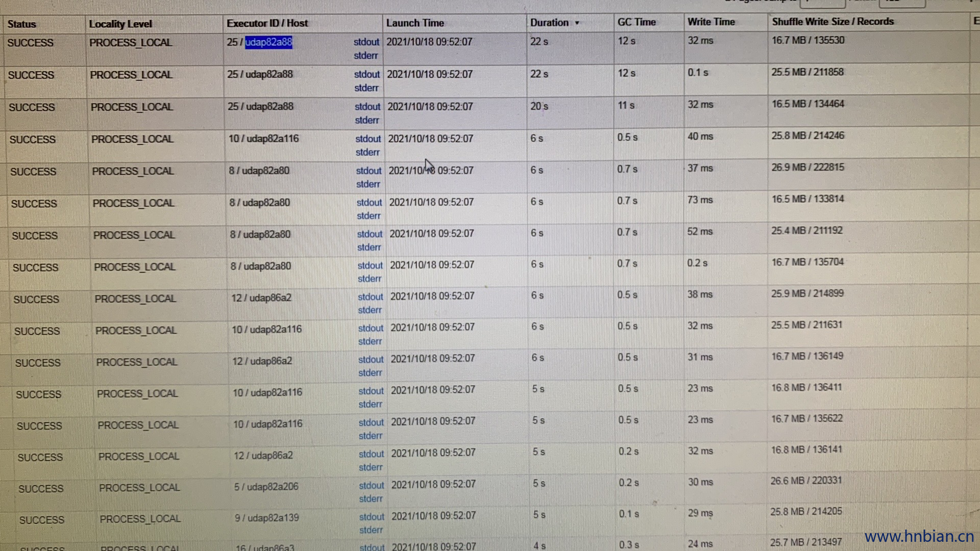Open stderr for the first 8 / udap82a80 row
980x551 pixels.
pos(368,184)
